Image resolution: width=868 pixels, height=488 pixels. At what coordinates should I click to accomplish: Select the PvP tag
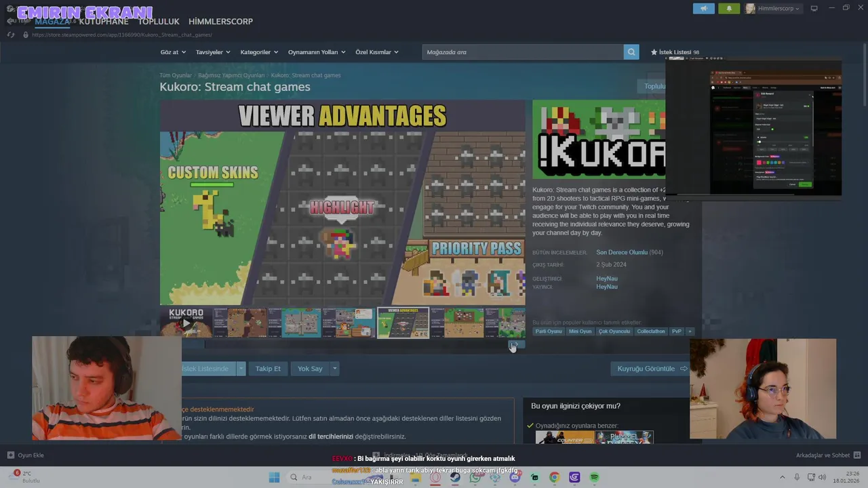coord(677,331)
